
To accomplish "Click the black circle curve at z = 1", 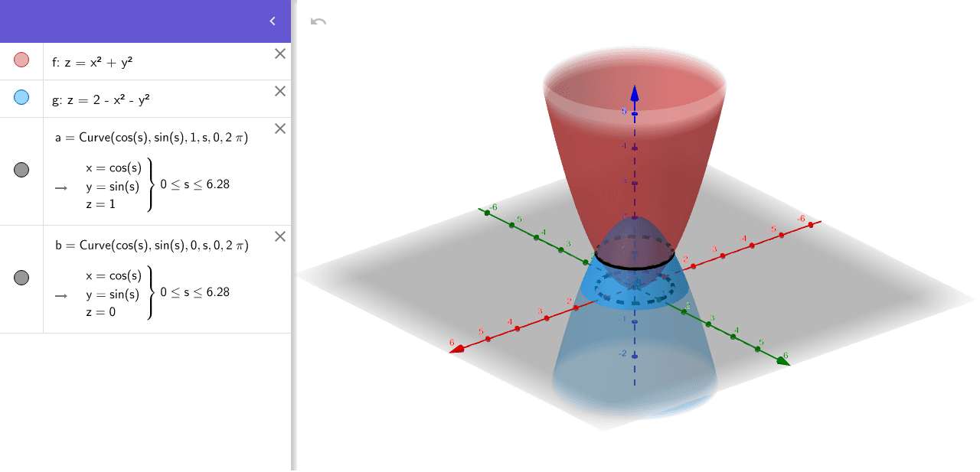I will point(634,267).
